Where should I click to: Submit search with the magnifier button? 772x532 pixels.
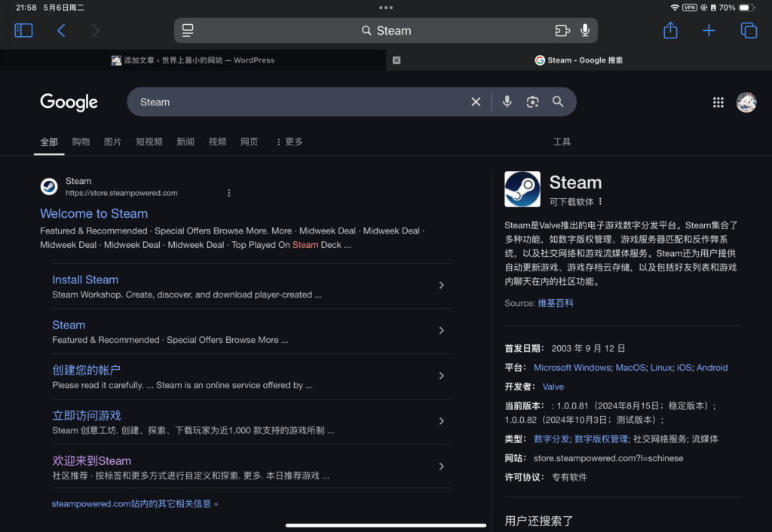click(x=558, y=102)
